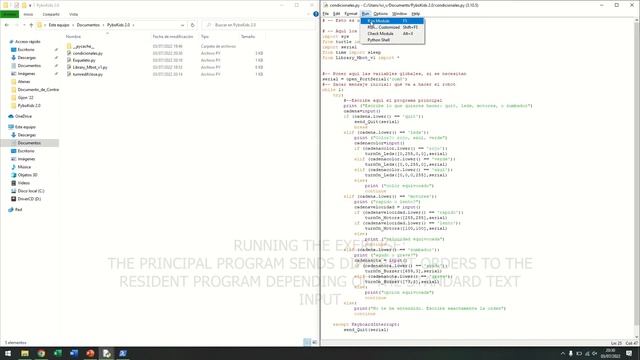Switch to Vista ribbon tab in Explorer

coord(73,14)
